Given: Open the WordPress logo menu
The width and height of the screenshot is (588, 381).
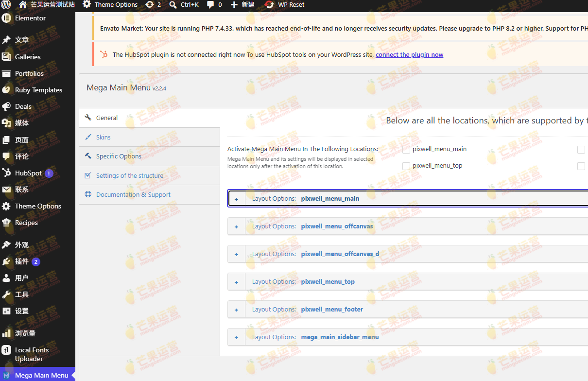Looking at the screenshot, I should (6, 5).
